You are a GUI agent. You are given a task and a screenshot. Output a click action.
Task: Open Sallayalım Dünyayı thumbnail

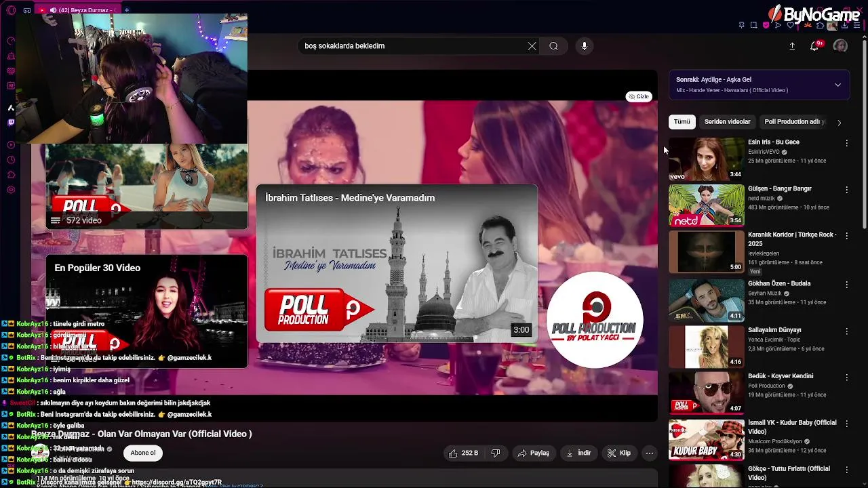(706, 346)
